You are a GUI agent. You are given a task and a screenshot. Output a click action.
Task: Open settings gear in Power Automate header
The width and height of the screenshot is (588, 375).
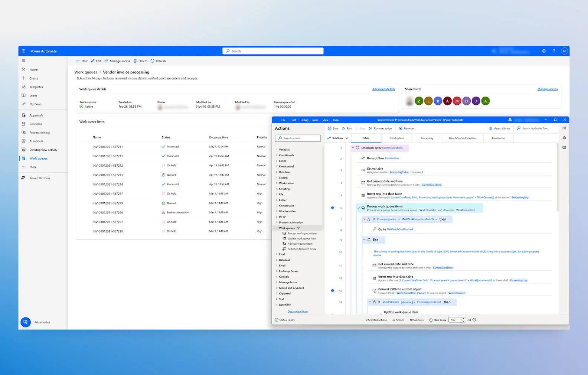(x=543, y=51)
